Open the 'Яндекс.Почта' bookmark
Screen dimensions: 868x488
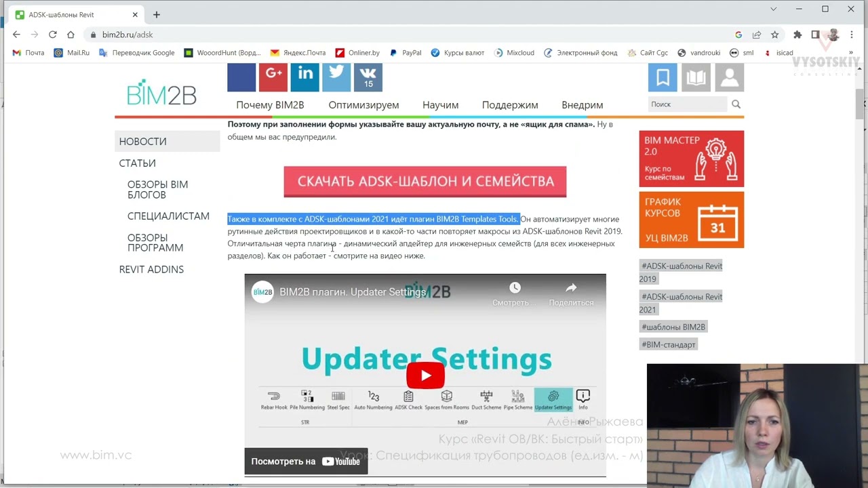(298, 53)
